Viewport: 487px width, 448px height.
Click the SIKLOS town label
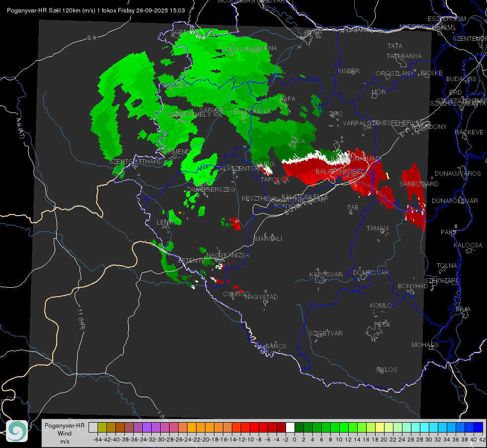pos(387,370)
